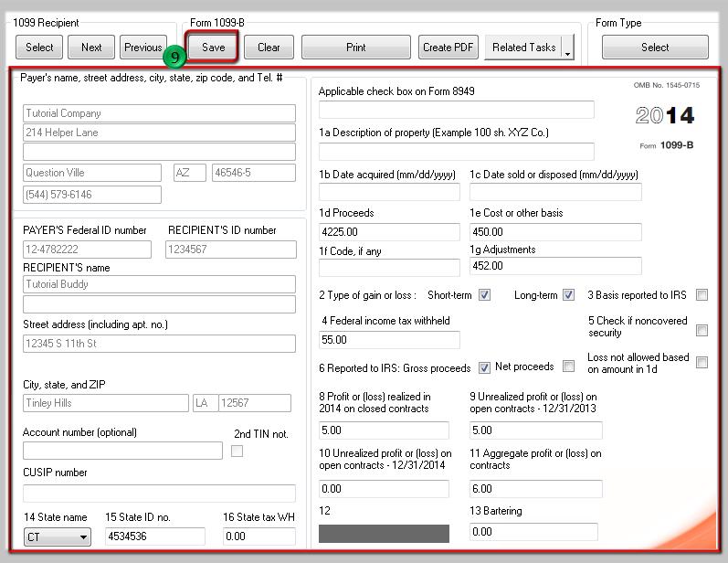Clear the form fields

[269, 48]
